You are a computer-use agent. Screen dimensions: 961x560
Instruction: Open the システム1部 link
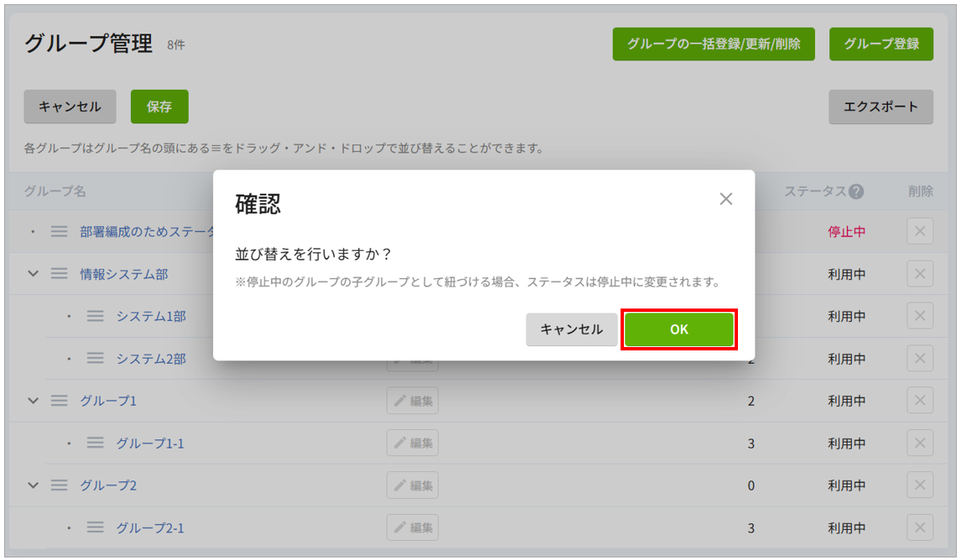pyautogui.click(x=152, y=317)
